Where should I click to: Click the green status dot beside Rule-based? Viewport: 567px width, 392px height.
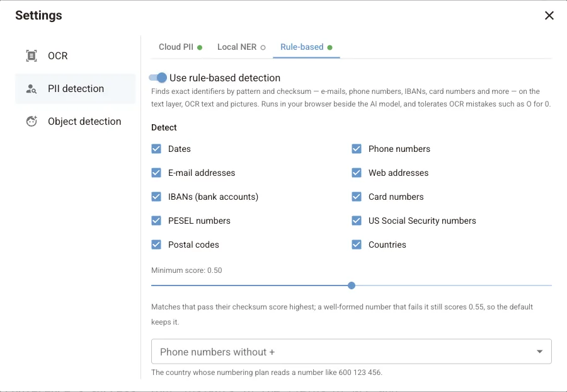point(329,47)
